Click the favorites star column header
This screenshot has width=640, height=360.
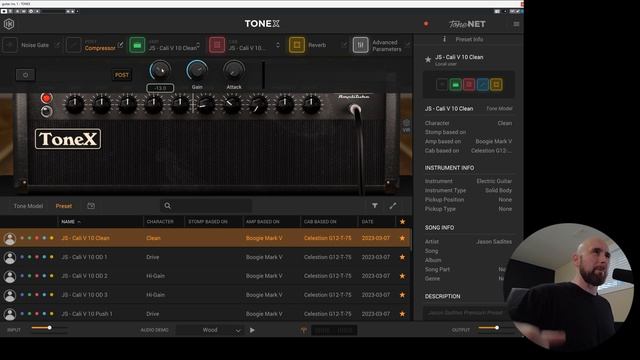(402, 222)
